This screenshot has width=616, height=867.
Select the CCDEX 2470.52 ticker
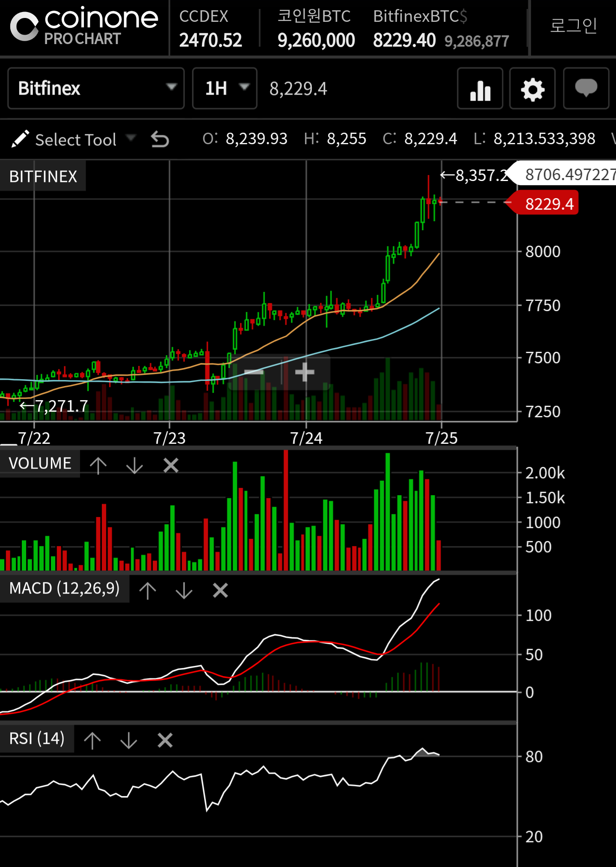click(x=210, y=28)
